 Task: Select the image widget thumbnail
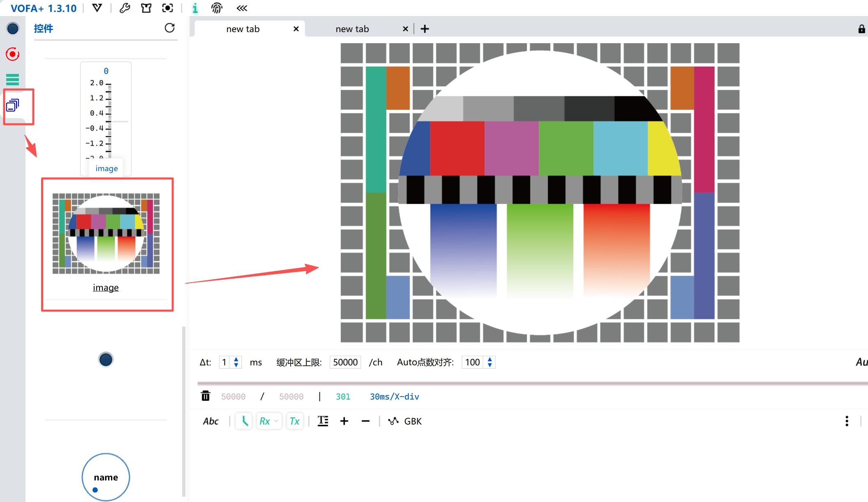pyautogui.click(x=106, y=233)
